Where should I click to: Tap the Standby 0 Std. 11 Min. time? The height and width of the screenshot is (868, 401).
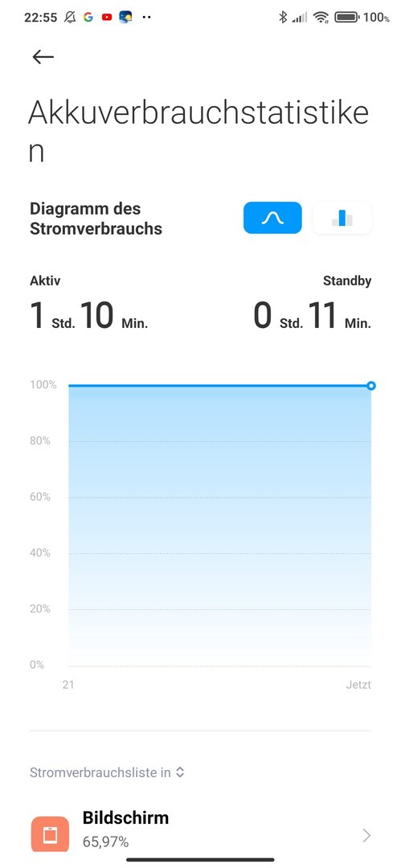(313, 316)
